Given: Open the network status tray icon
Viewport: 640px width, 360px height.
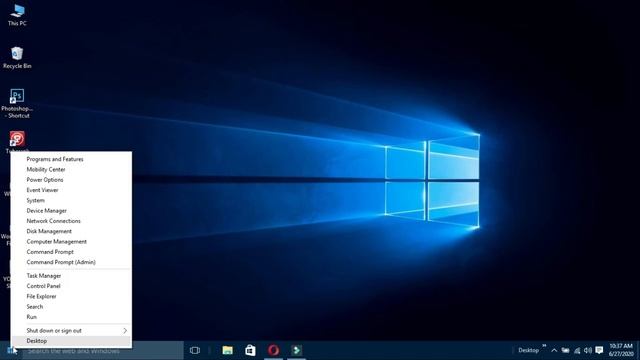Looking at the screenshot, I should pos(577,350).
